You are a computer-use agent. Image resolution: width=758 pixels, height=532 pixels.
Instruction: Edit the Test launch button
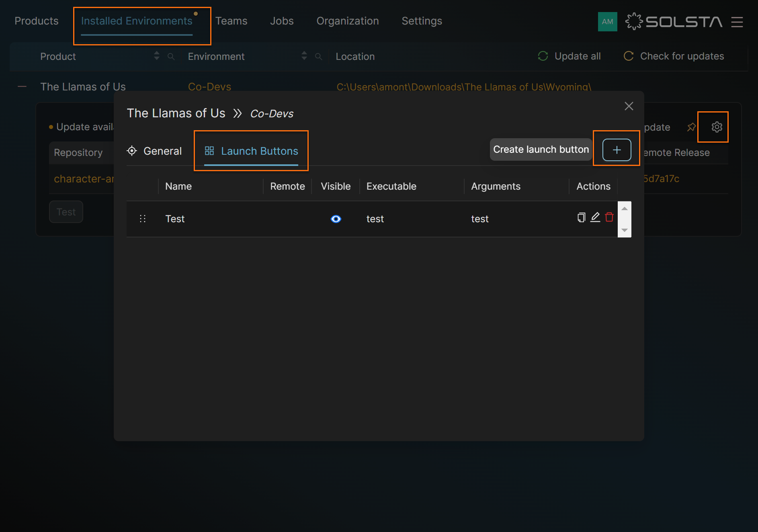[x=595, y=217]
